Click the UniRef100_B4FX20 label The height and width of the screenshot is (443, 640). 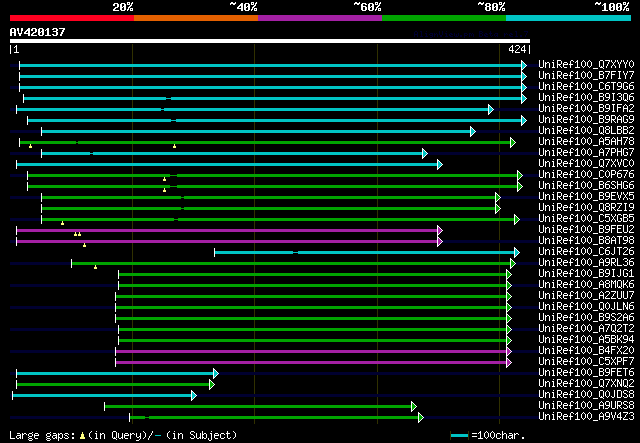pyautogui.click(x=586, y=351)
